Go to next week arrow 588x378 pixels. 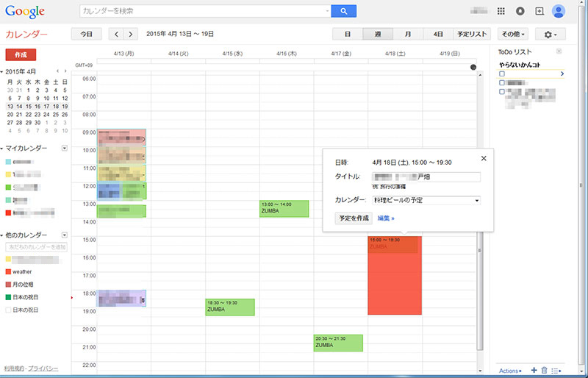point(131,34)
